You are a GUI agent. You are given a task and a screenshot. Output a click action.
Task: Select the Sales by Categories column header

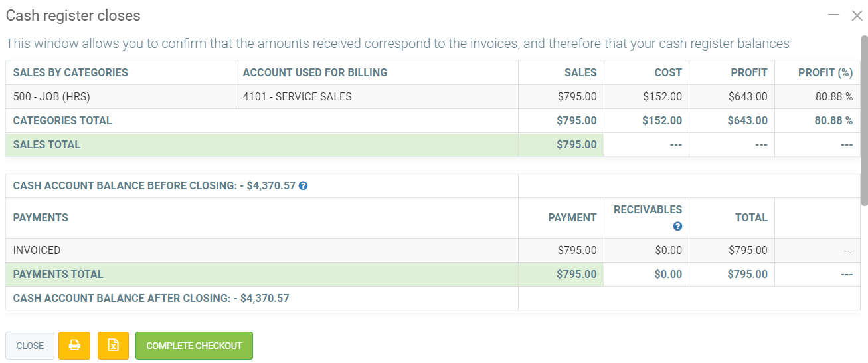70,73
